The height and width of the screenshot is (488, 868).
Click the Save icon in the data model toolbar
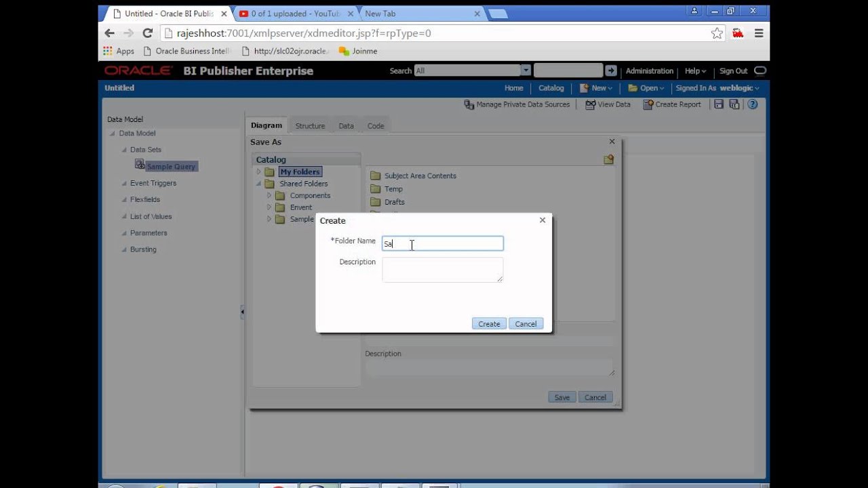click(x=718, y=104)
